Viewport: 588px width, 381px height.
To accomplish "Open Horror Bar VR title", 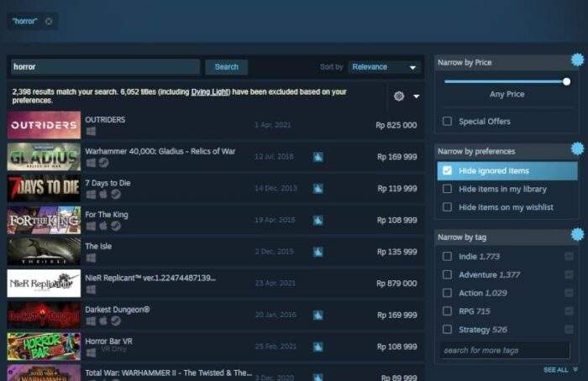I will point(108,342).
